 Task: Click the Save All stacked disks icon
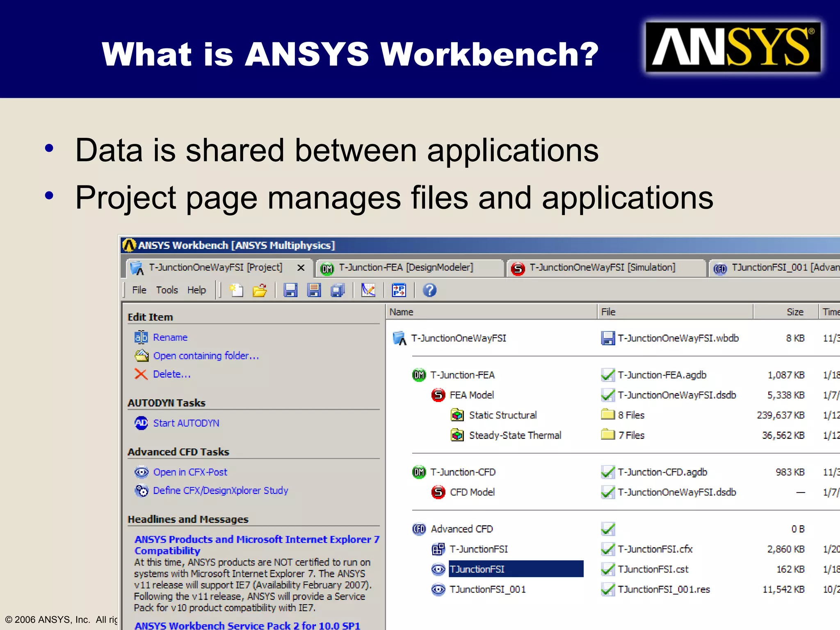(x=338, y=290)
